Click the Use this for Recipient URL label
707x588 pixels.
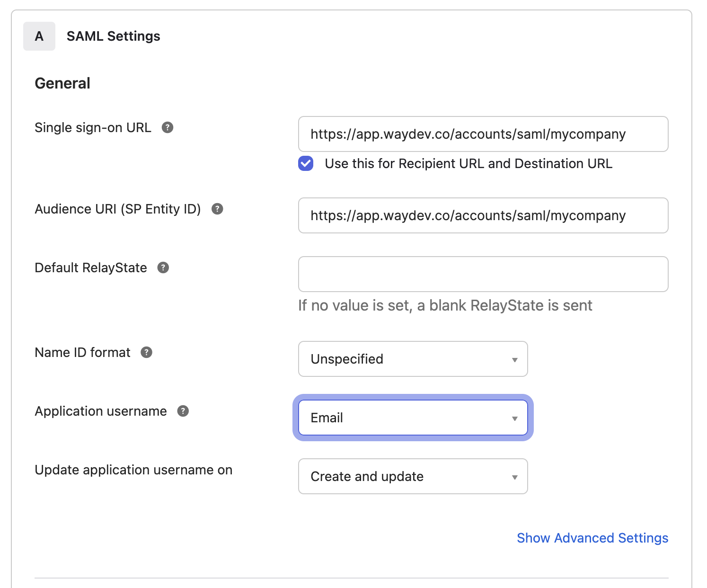pos(468,163)
